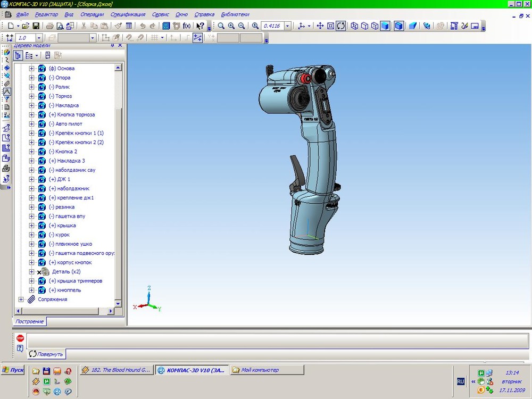Image resolution: width=532 pixels, height=399 pixels.
Task: Expand the Сопряжения tree node
Action: point(21,300)
